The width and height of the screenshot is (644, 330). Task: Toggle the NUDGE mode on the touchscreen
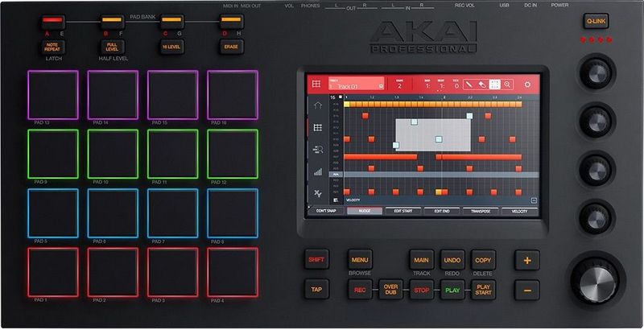(365, 211)
